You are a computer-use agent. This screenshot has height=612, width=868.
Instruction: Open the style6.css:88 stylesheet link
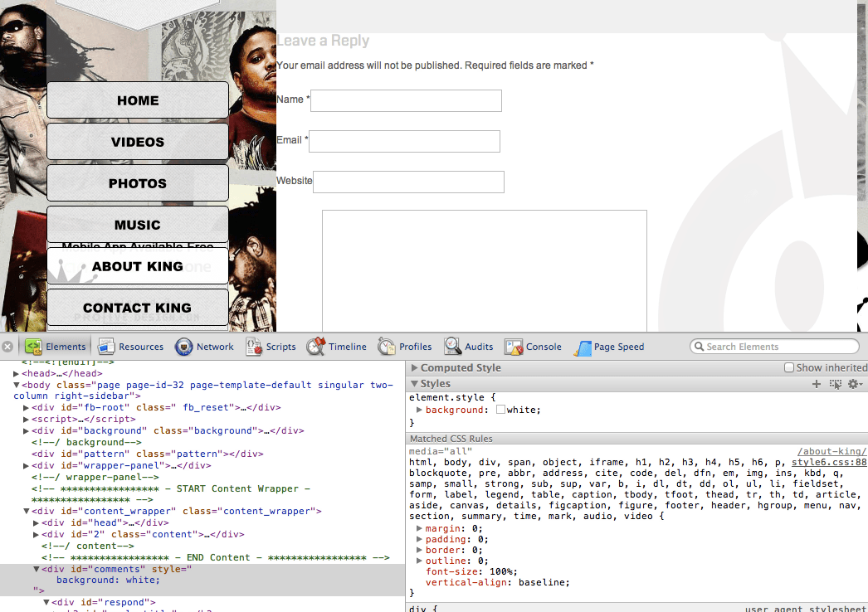click(829, 462)
